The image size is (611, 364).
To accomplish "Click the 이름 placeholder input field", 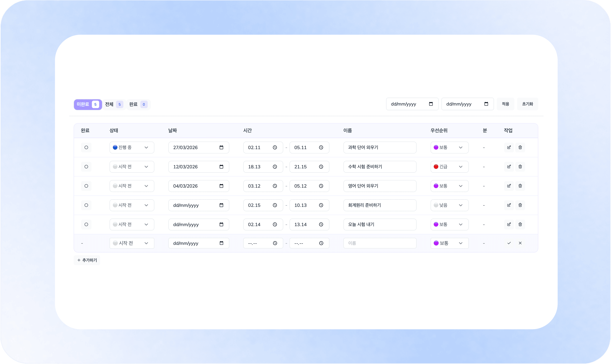I will click(380, 243).
